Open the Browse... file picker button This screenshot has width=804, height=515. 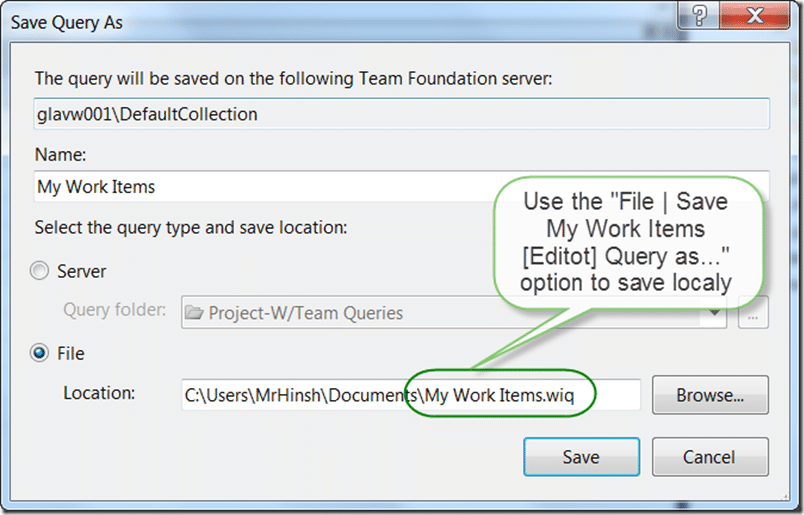(710, 395)
